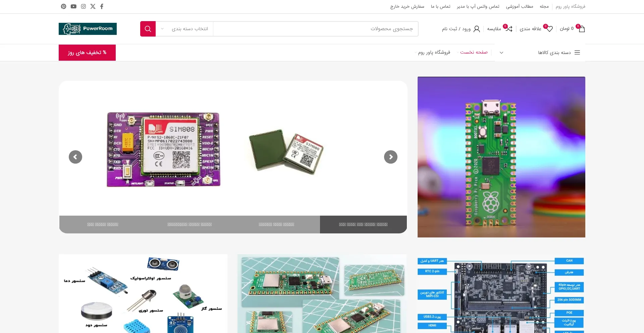Select صفحه نخست in navigation menu

(474, 52)
